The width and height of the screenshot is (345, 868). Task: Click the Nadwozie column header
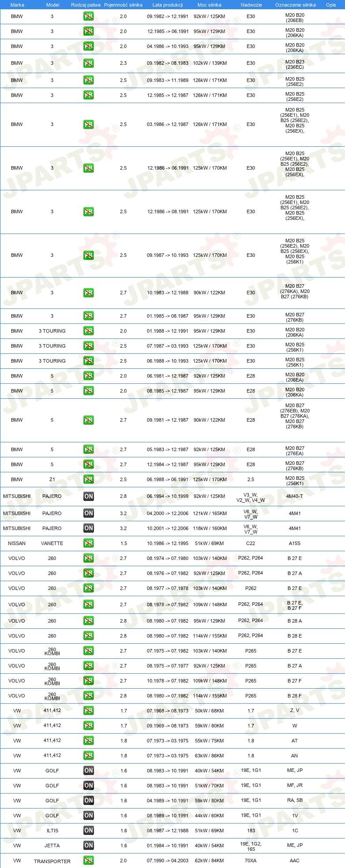tap(251, 5)
